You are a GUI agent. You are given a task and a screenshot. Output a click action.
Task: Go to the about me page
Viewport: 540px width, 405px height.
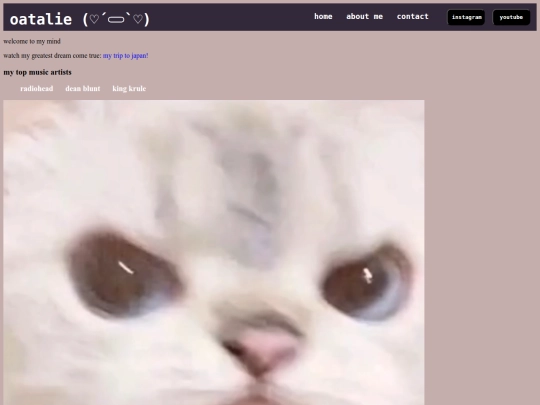[364, 17]
